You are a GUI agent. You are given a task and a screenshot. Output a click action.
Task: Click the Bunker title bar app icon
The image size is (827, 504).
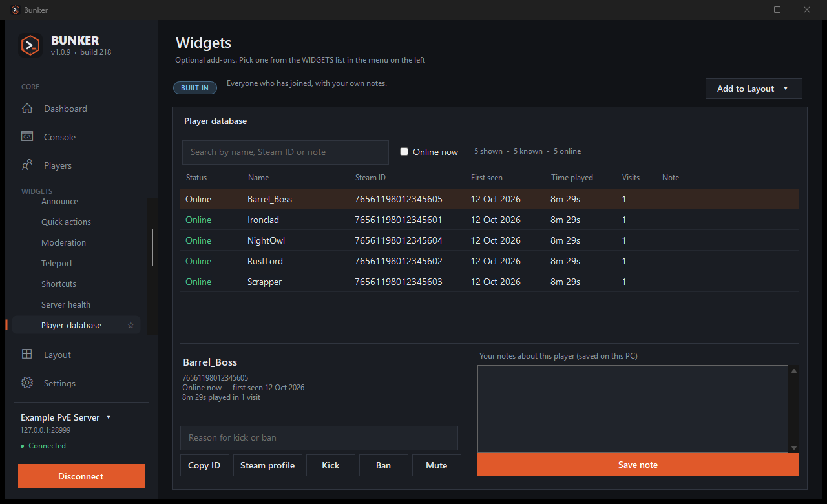tap(16, 10)
